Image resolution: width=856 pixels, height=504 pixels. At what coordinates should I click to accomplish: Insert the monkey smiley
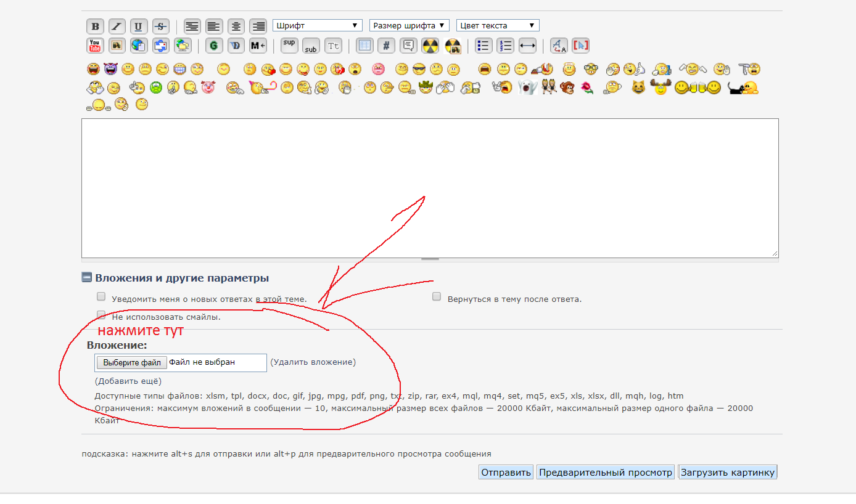click(567, 88)
